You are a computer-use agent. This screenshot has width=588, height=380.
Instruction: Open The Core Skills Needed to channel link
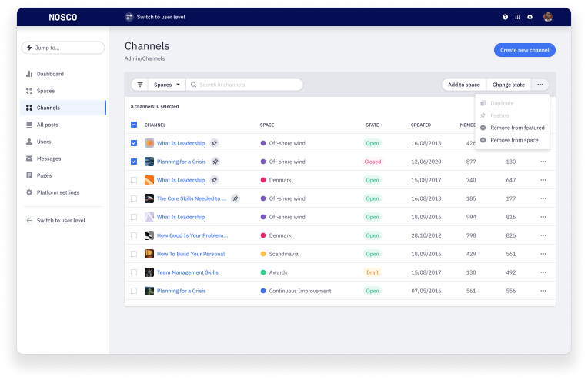pos(191,198)
